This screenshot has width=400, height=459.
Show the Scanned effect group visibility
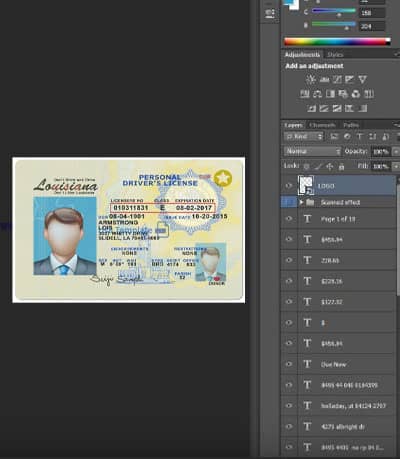[x=289, y=202]
